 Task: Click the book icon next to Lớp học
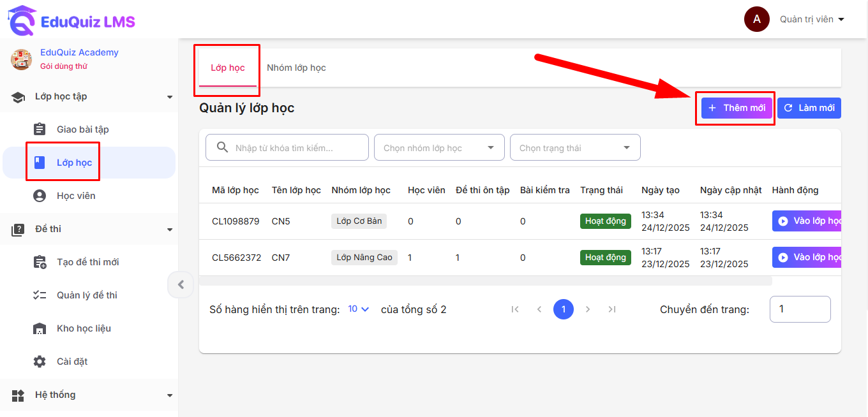pos(40,163)
